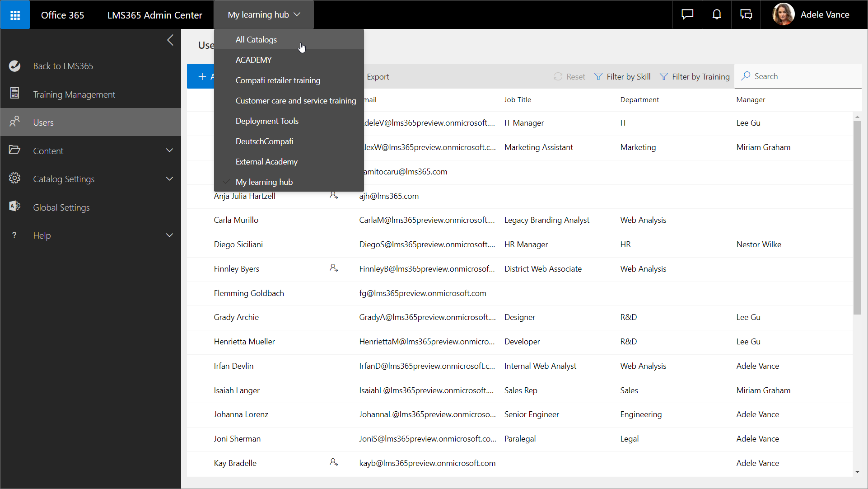The width and height of the screenshot is (868, 489).
Task: Click the user icon beside Kay Bradelle
Action: pyautogui.click(x=334, y=463)
